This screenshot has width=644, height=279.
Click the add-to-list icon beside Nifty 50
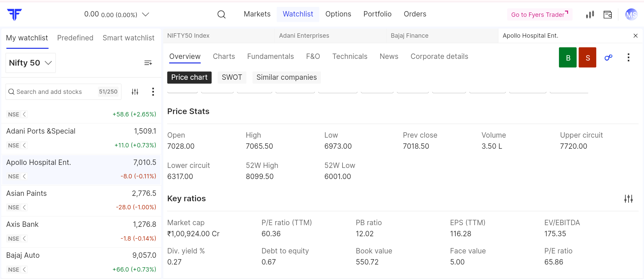click(148, 63)
